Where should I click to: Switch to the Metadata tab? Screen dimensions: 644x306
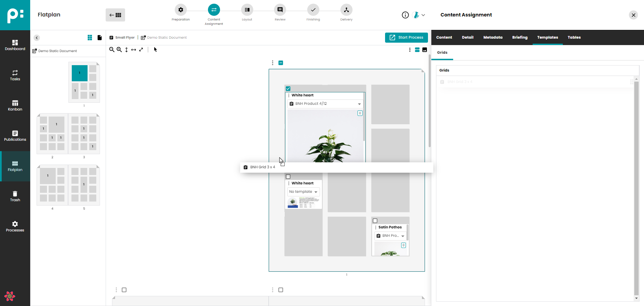click(x=493, y=37)
